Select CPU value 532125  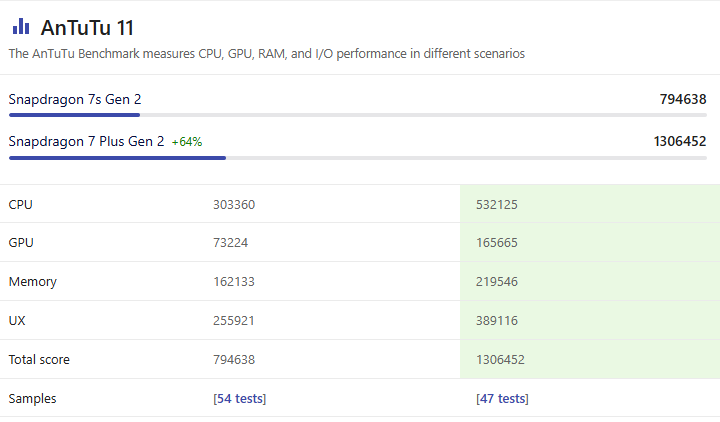496,205
